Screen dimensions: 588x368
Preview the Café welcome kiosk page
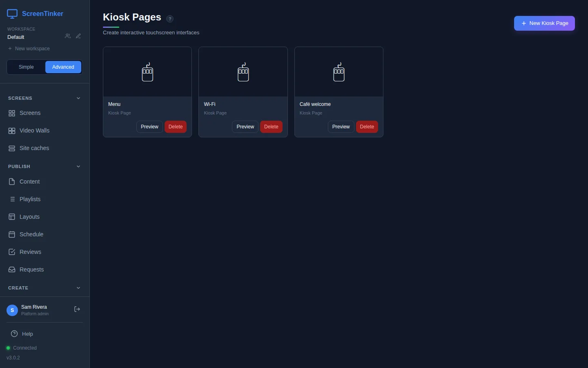[341, 127]
